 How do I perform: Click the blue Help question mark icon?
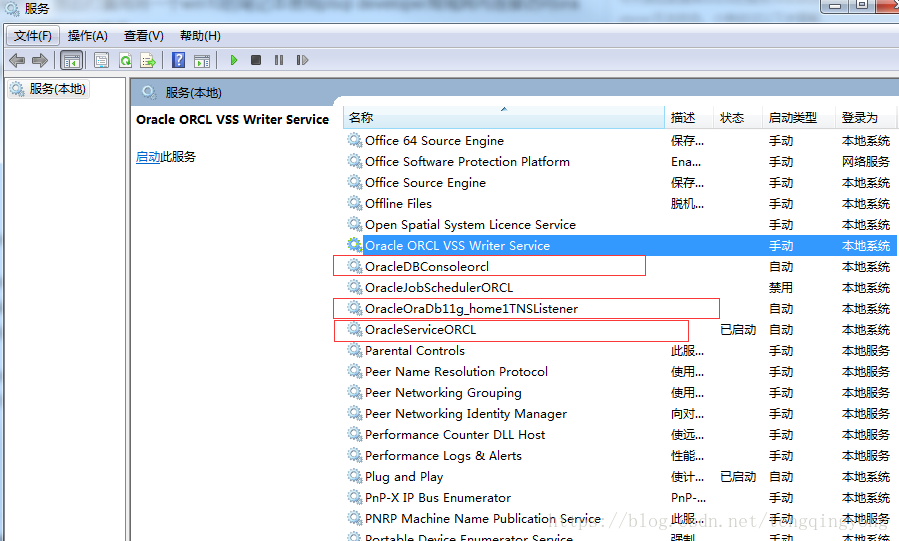[178, 60]
